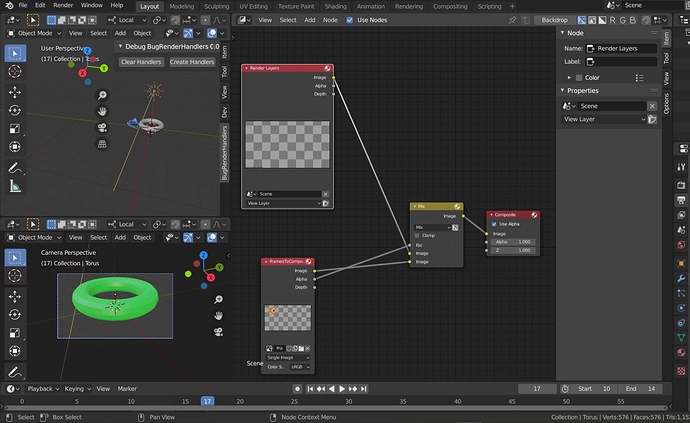Viewport: 690px width, 423px height.
Task: Enable Clamp checkbox in Mix node
Action: click(417, 235)
